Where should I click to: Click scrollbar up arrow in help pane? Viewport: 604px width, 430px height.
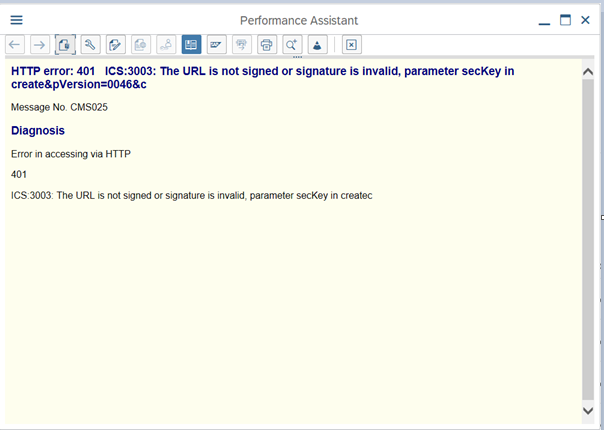(x=588, y=72)
